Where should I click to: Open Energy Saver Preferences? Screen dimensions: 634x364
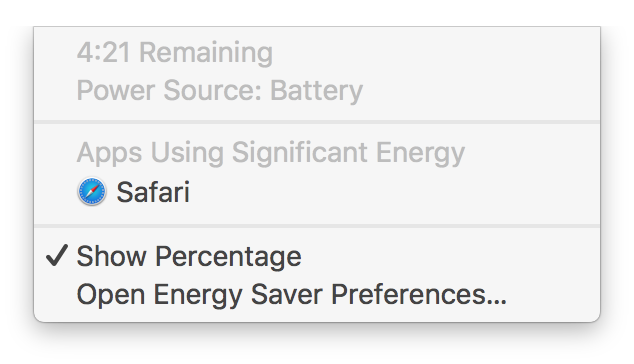[317, 294]
